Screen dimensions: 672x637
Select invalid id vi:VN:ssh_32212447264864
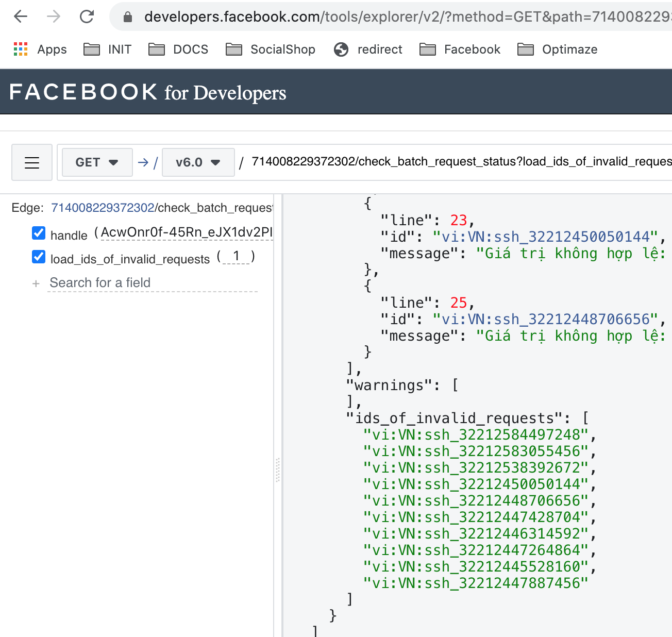[x=476, y=550]
